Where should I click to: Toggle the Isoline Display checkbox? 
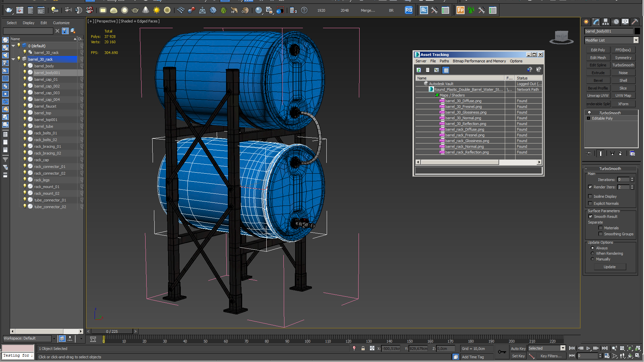(590, 196)
